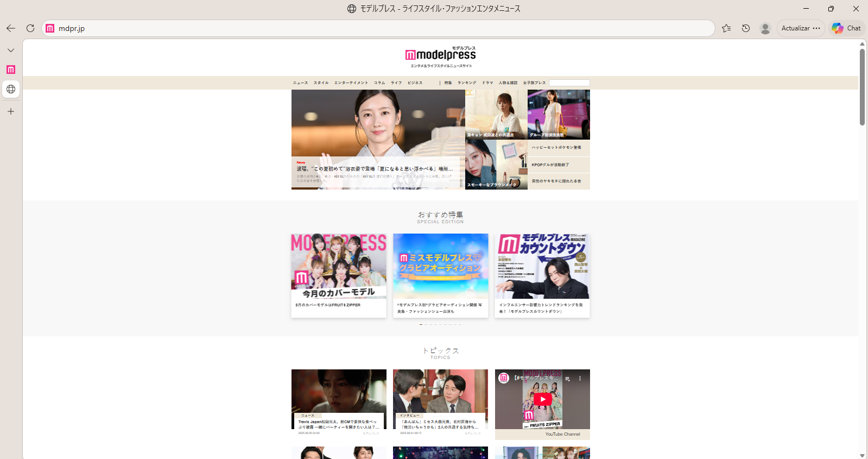This screenshot has height=459, width=868.
Task: Expand the sidebar tab list chevron
Action: 11,50
